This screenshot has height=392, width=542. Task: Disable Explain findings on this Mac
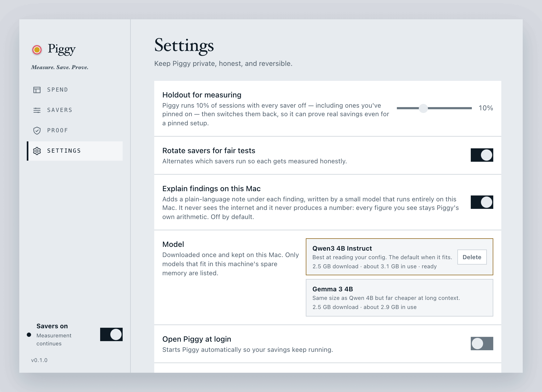point(482,202)
